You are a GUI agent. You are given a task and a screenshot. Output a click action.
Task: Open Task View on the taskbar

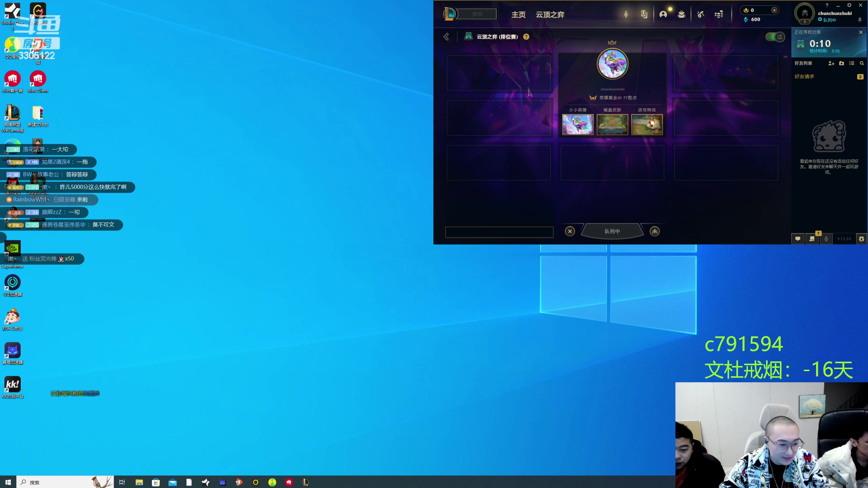click(122, 482)
